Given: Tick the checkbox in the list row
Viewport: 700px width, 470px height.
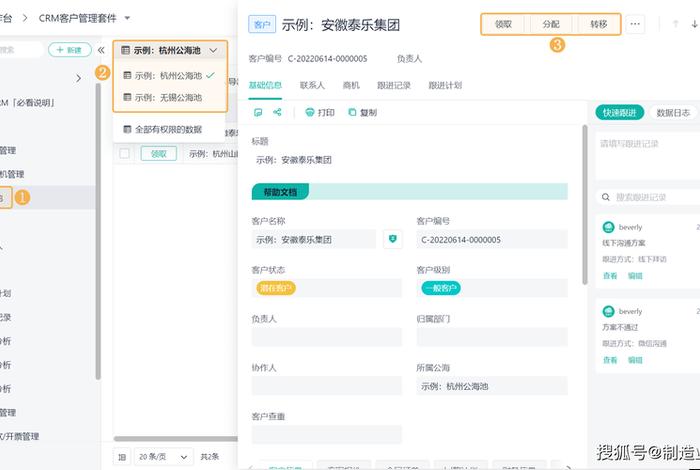Looking at the screenshot, I should click(x=125, y=154).
